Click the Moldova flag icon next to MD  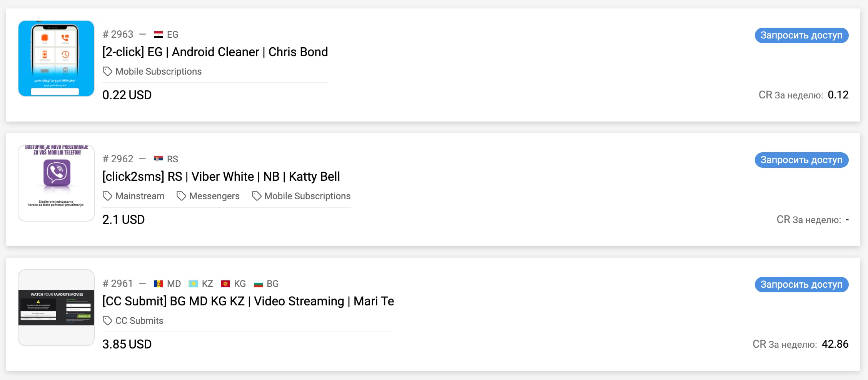click(x=158, y=284)
